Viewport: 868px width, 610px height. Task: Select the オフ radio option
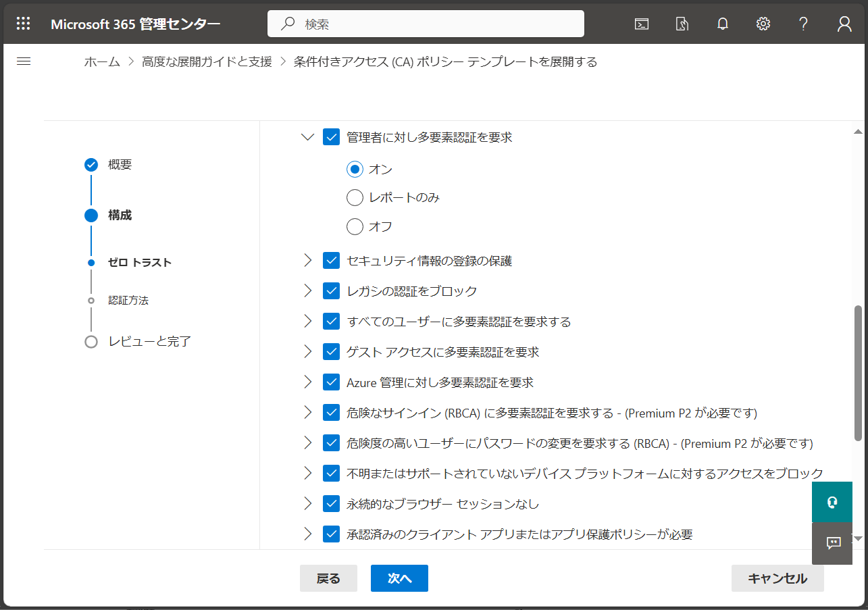pos(355,226)
